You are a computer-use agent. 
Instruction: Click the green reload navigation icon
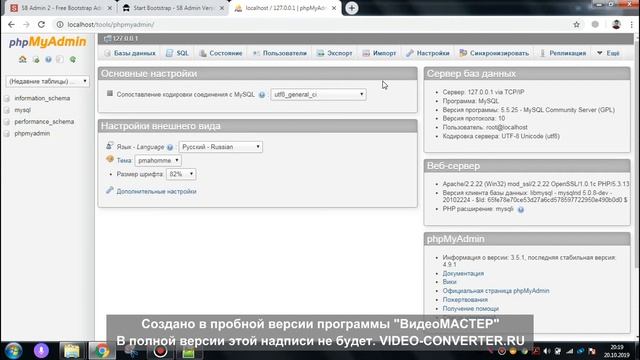(x=73, y=60)
